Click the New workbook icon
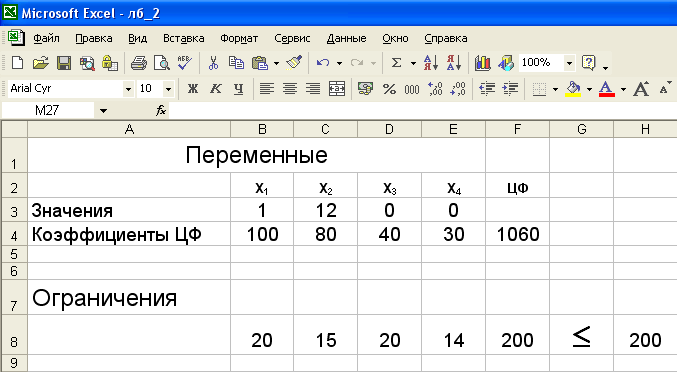Screen dimensions: 677x372 17,63
